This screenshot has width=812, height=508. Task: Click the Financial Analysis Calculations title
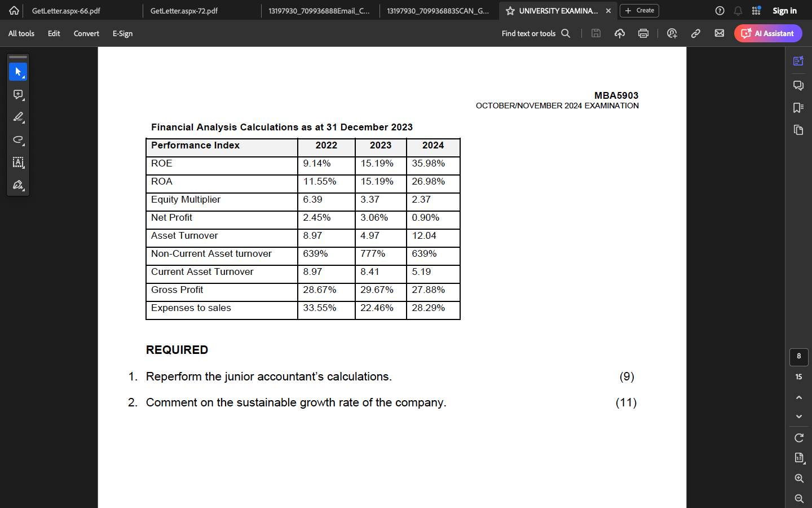282,127
